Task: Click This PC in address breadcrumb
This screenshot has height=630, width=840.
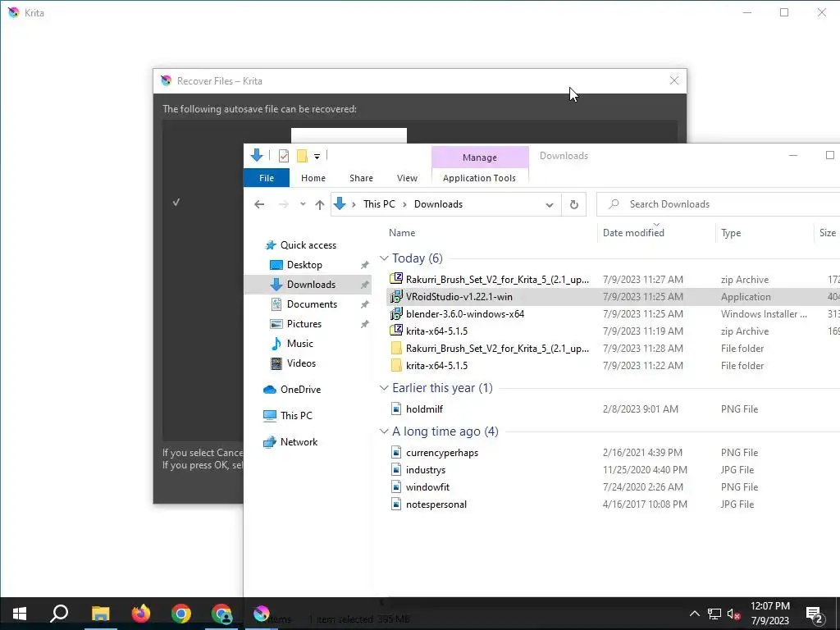Action: [x=379, y=204]
